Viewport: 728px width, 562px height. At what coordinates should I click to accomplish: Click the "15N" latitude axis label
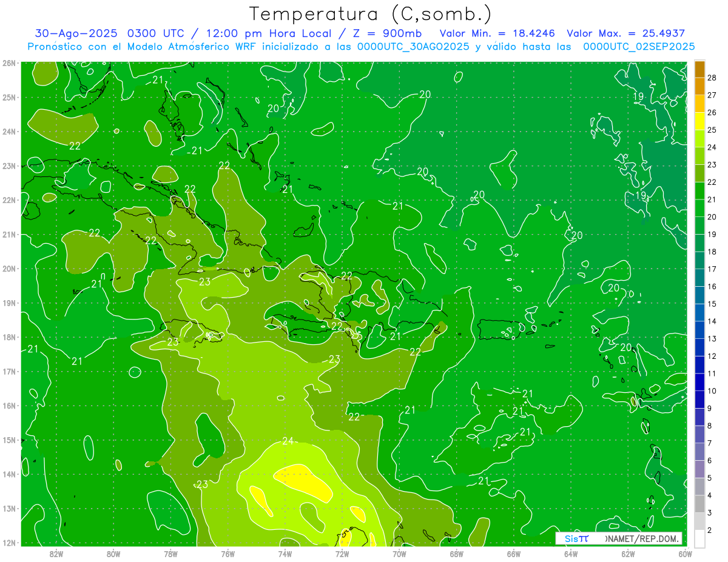[x=9, y=440]
